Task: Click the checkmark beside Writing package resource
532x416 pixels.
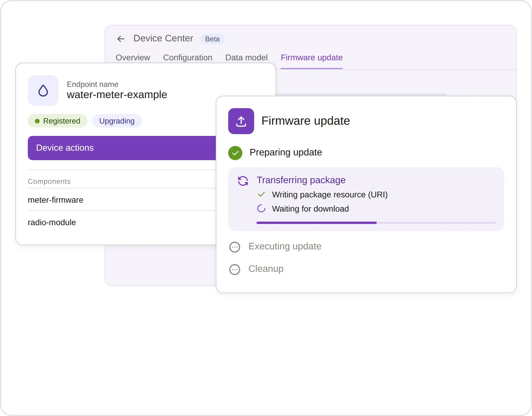Action: point(261,194)
